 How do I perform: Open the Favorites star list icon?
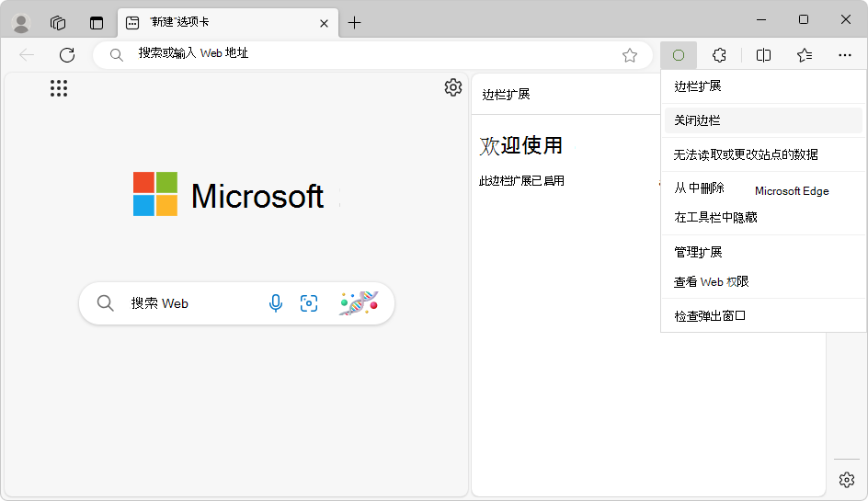805,55
